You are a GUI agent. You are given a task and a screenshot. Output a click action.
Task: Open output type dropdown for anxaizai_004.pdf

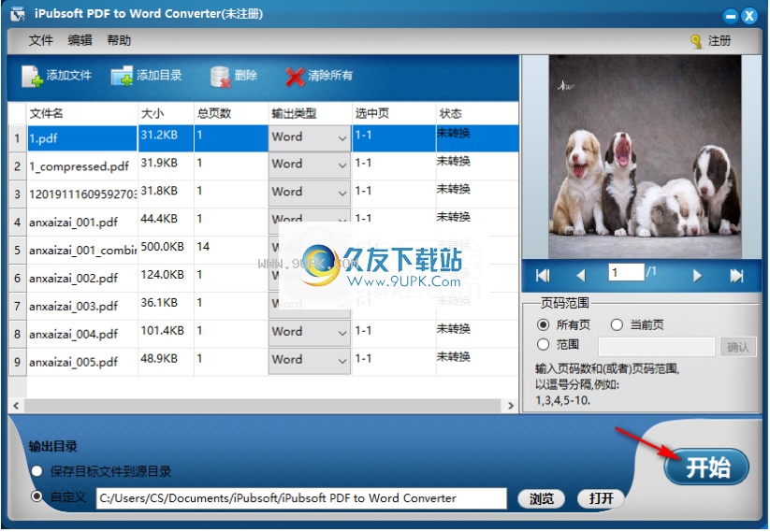click(x=310, y=333)
